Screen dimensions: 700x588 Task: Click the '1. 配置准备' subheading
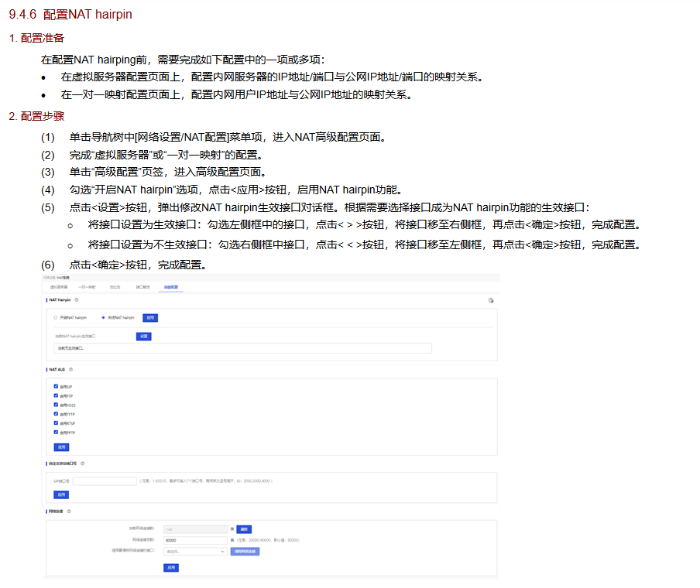click(x=36, y=39)
